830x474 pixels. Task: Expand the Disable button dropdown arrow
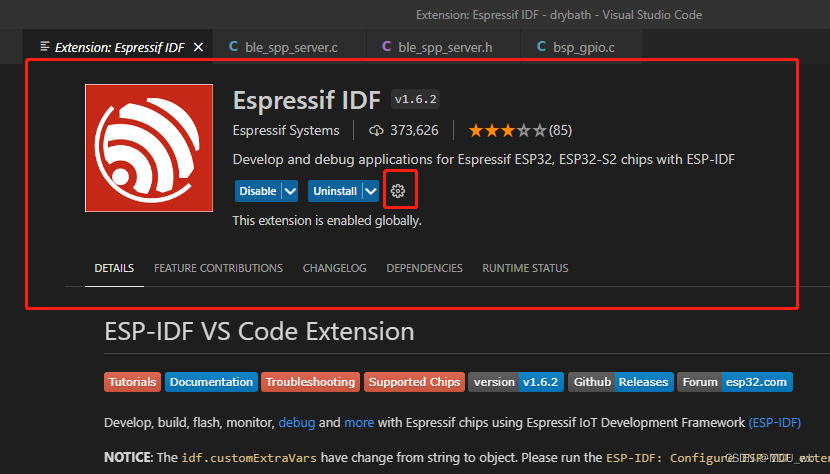290,191
